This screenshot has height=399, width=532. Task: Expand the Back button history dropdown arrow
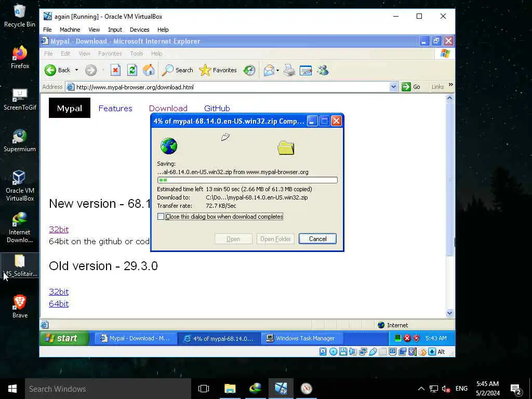tap(76, 70)
